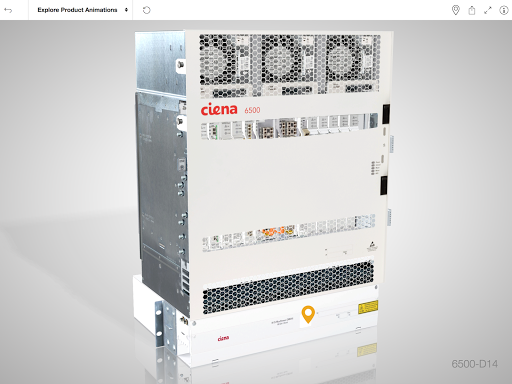Viewport: 512px width, 384px height.
Task: Enter fullscreen with the diagonal arrows icon
Action: pyautogui.click(x=488, y=10)
